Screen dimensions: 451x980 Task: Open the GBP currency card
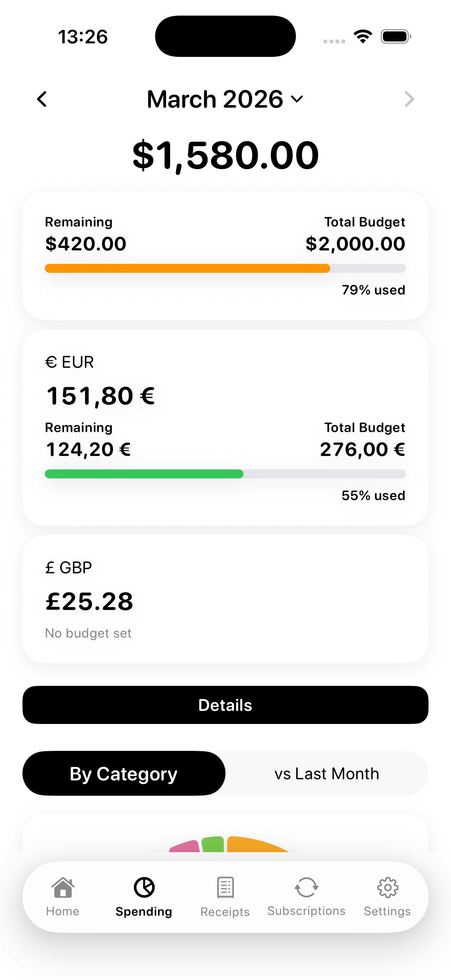point(225,599)
